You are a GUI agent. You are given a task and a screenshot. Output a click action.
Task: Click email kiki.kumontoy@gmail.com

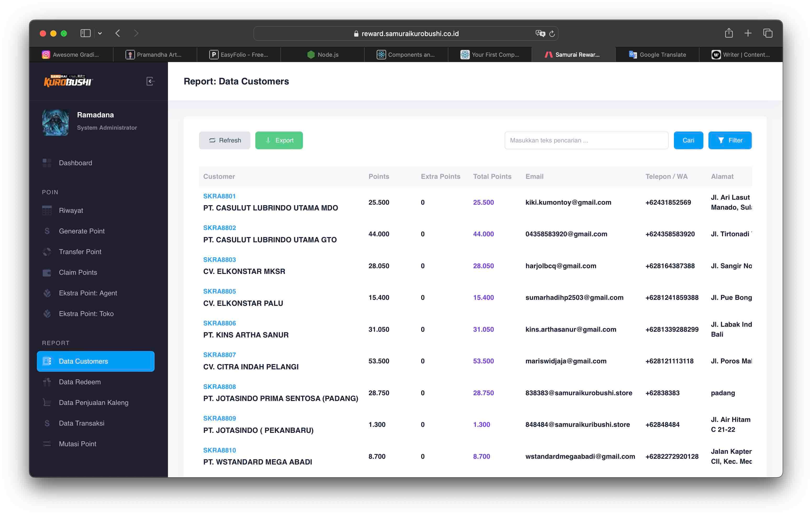tap(568, 202)
